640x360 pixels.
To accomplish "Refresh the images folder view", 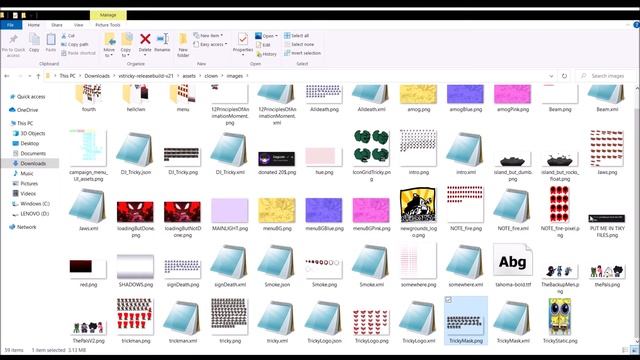I will tap(564, 76).
